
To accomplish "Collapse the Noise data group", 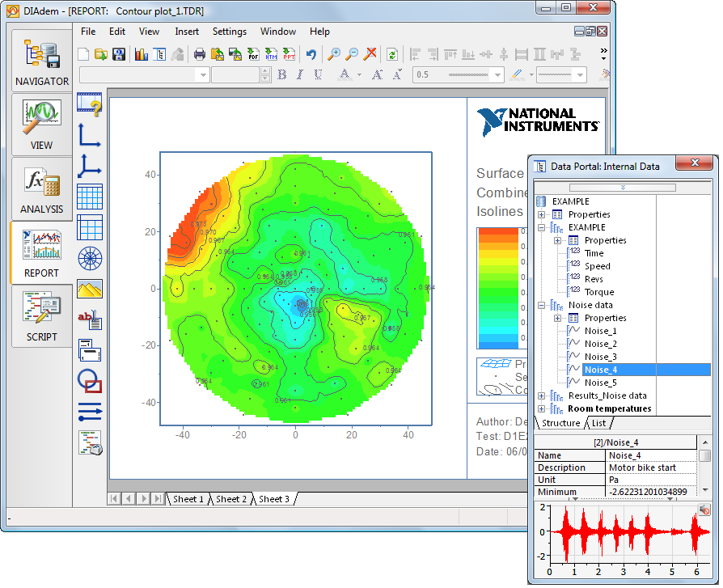I will [x=541, y=305].
